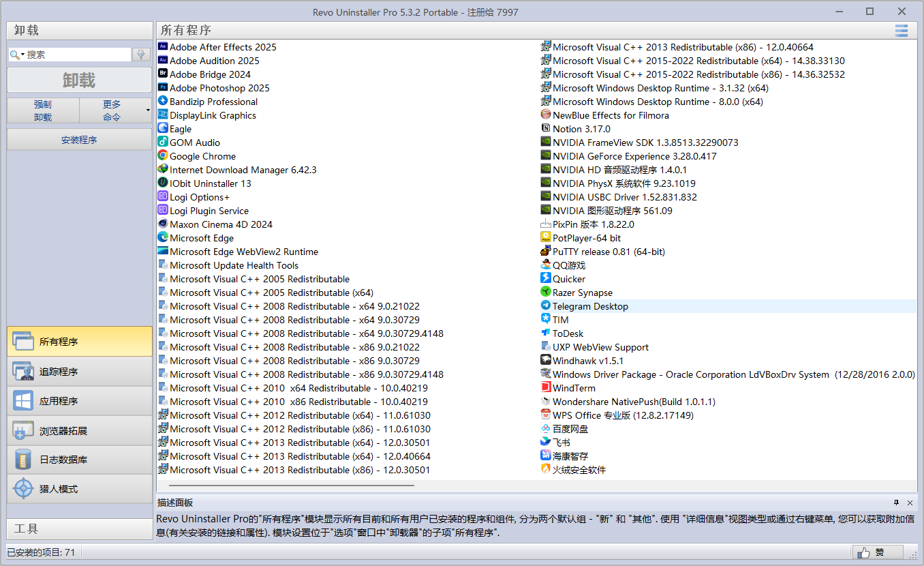Toggle the description panel pin
The width and height of the screenshot is (924, 566).
click(896, 503)
